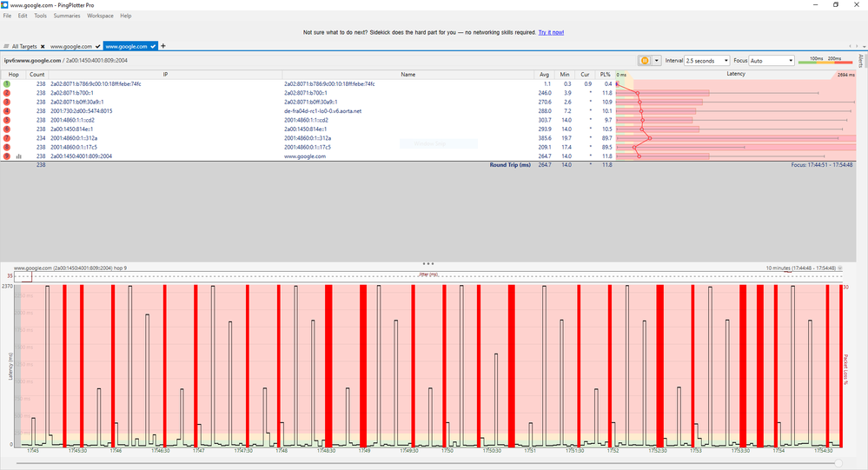Image resolution: width=868 pixels, height=470 pixels.
Task: Toggle the timeline graph icon on hop 9
Action: [19, 156]
